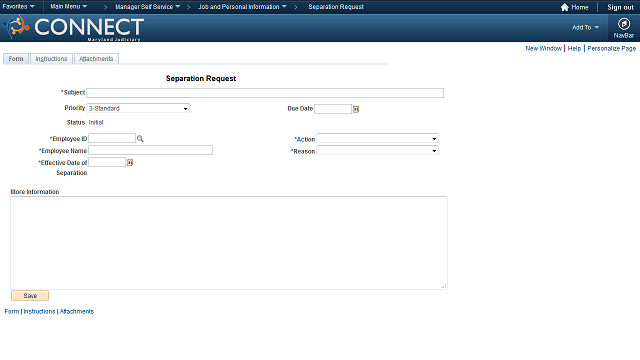Click the bottom Attachments link
The image size is (640, 360).
tap(77, 311)
